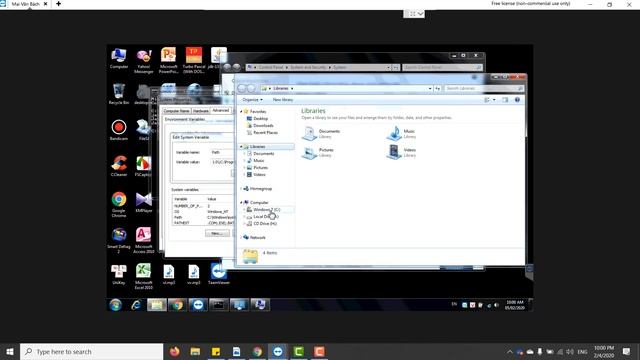This screenshot has width=640, height=360.
Task: Click the Variable name field
Action: (x=223, y=152)
